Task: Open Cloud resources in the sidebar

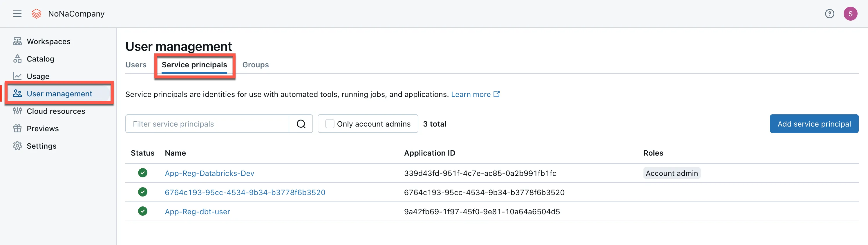Action: click(56, 111)
